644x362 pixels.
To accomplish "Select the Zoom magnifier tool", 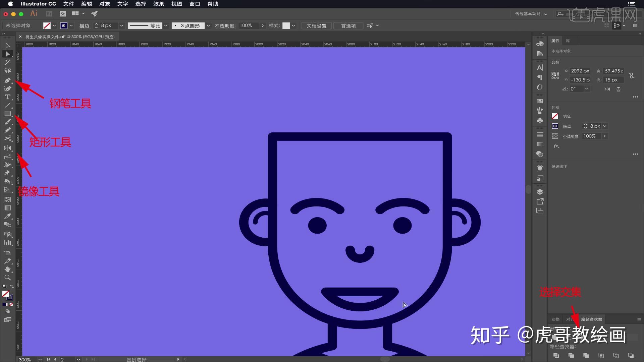I will (7, 278).
